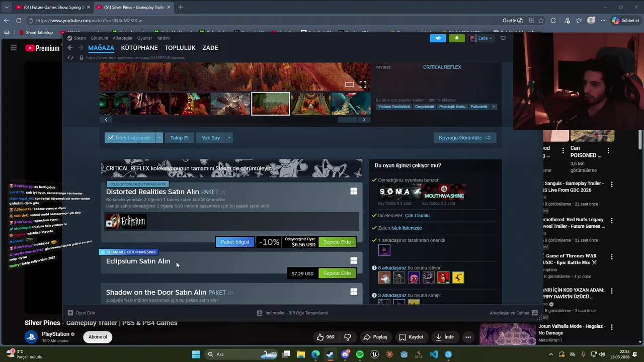Select the highlighted green landscape screenshot thumbnail

coord(271,104)
